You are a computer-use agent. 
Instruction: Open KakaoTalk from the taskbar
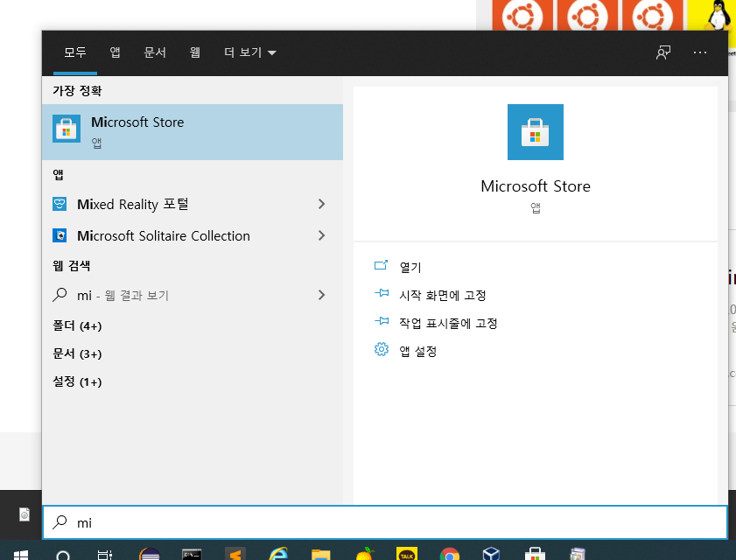(x=406, y=554)
